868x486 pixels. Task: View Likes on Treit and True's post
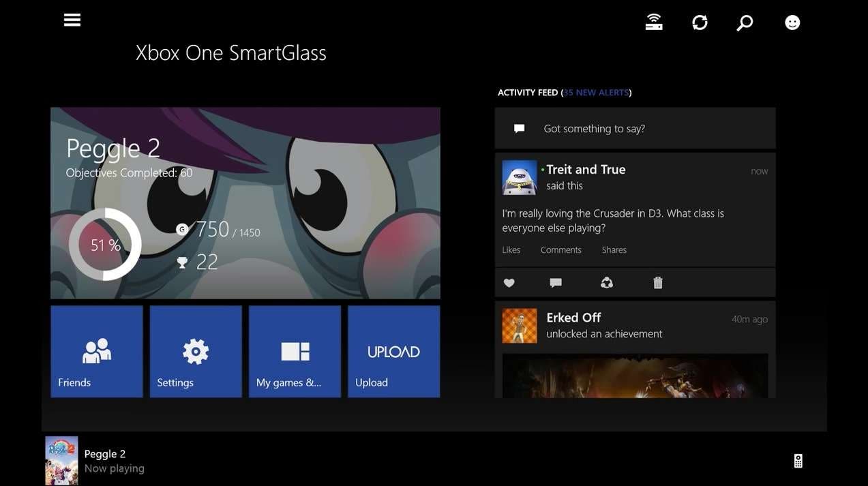[x=511, y=250]
